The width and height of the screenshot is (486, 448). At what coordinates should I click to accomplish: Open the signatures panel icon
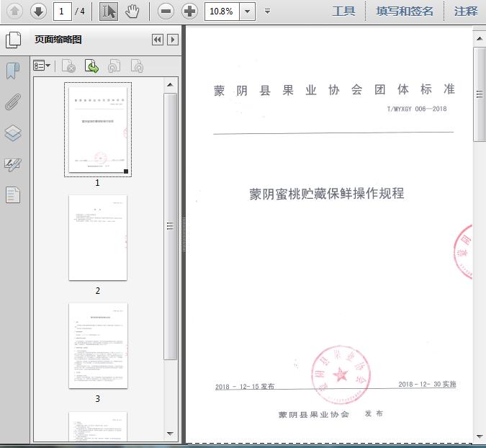click(13, 164)
